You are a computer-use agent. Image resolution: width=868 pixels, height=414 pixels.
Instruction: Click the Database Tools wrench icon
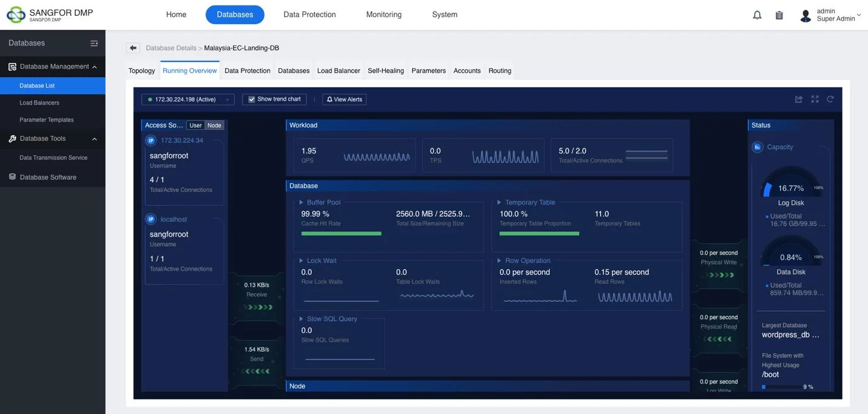click(12, 139)
